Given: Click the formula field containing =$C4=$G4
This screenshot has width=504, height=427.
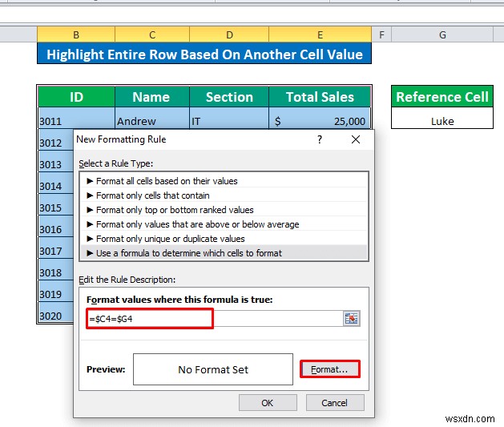Looking at the screenshot, I should pos(215,318).
